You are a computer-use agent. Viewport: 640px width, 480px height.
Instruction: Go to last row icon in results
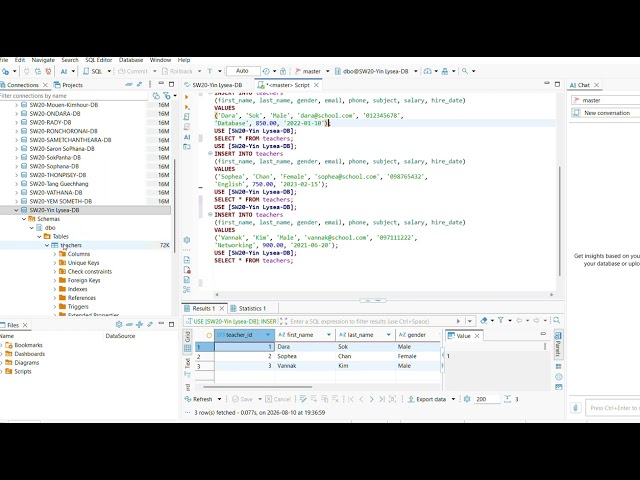click(382, 399)
